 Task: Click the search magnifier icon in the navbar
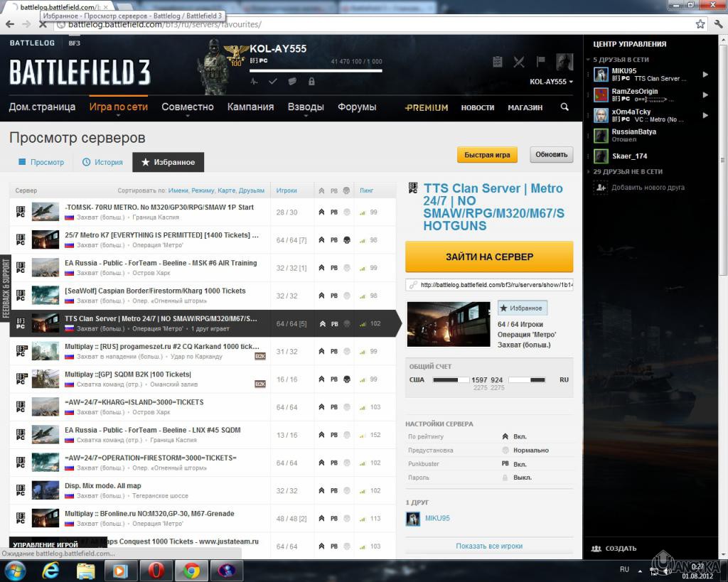[x=564, y=107]
